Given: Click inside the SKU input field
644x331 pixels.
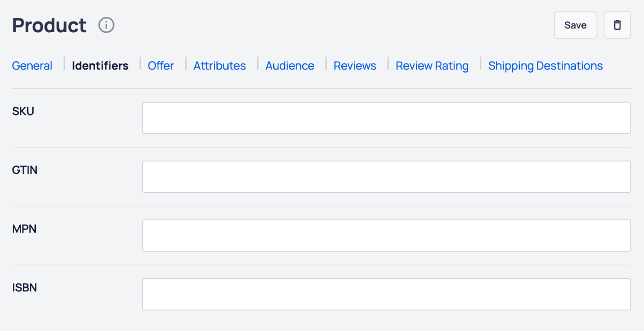Looking at the screenshot, I should point(386,118).
